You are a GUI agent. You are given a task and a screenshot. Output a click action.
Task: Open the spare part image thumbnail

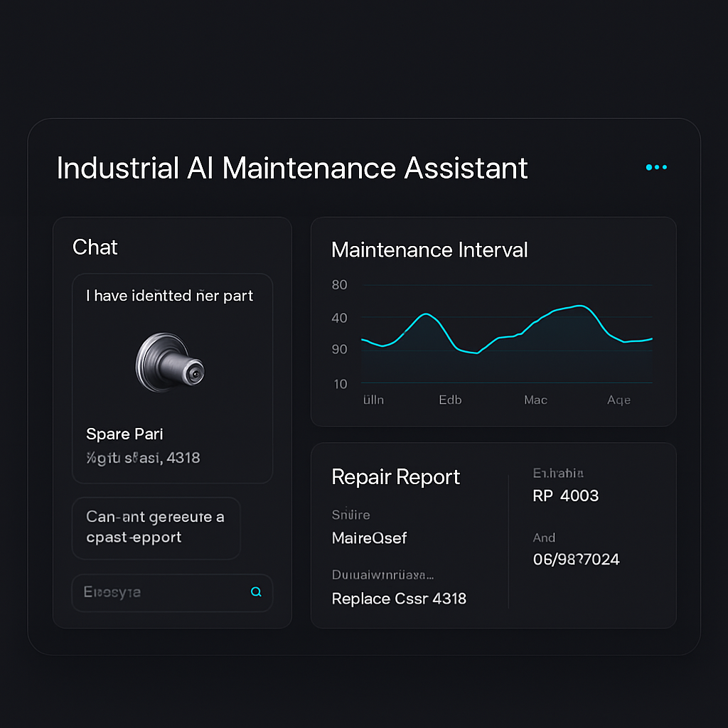pos(170,363)
